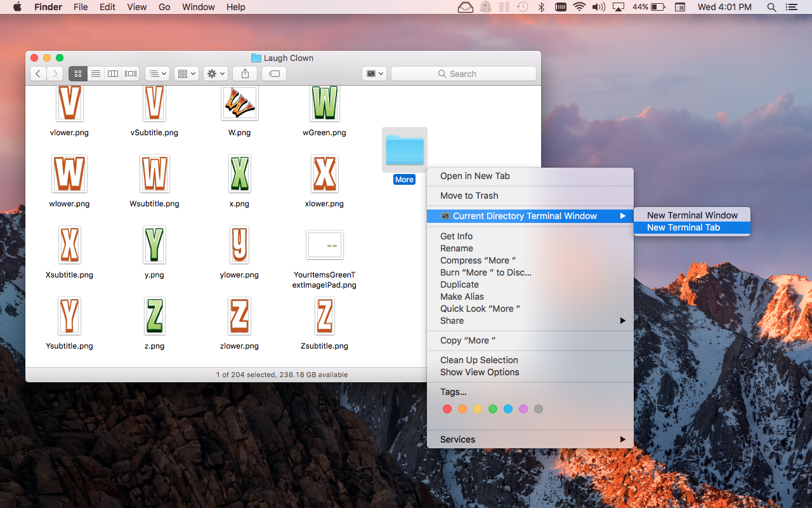Switch Finder to Cover Flow view
This screenshot has width=812, height=508.
click(131, 74)
